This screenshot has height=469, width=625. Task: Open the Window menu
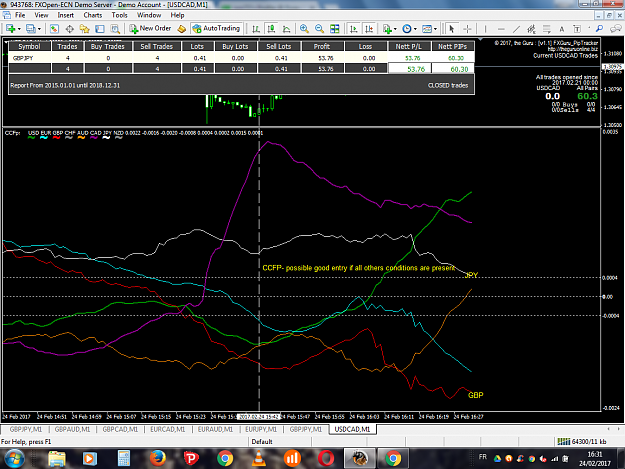pyautogui.click(x=149, y=15)
